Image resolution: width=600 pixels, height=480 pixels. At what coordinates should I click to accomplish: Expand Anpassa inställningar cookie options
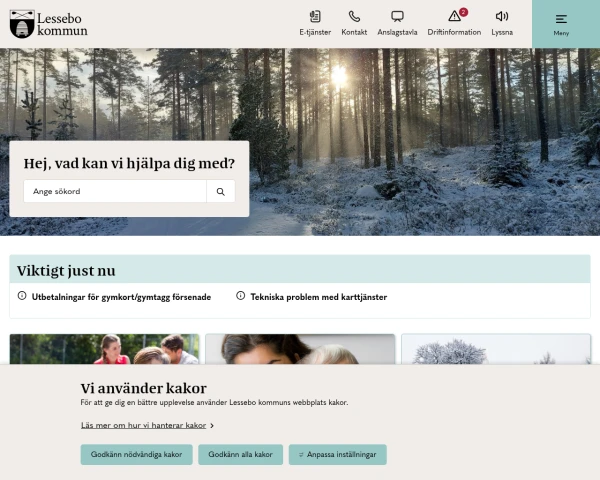click(x=338, y=454)
